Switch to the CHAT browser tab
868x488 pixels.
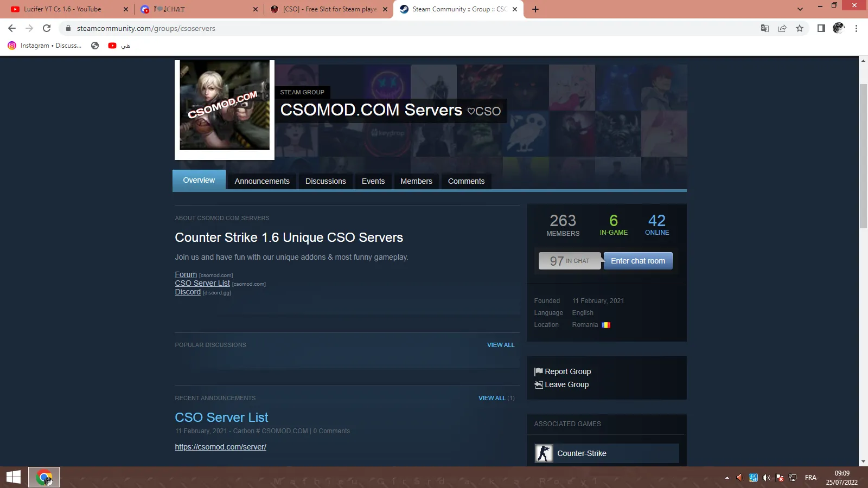[199, 9]
